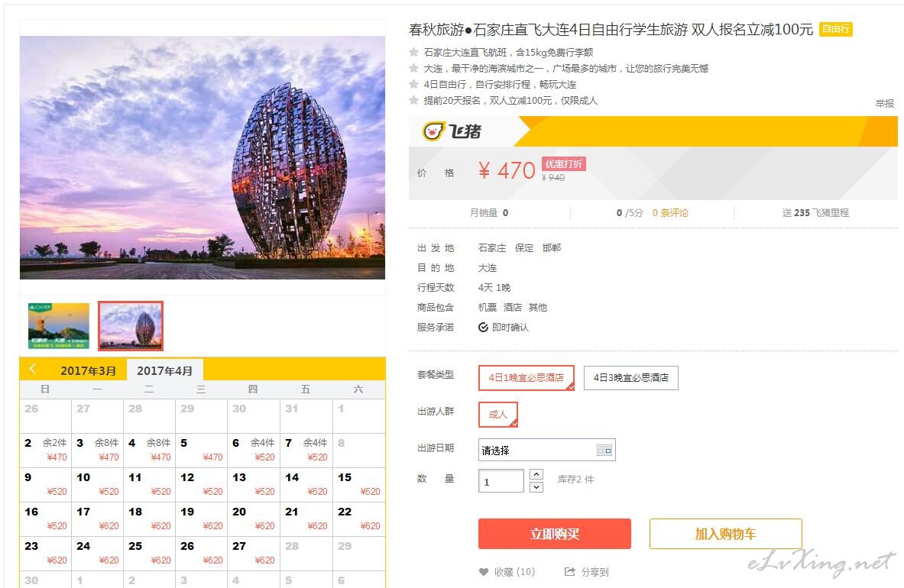Click the Fliggy pig logo icon
904x588 pixels.
pos(434,131)
